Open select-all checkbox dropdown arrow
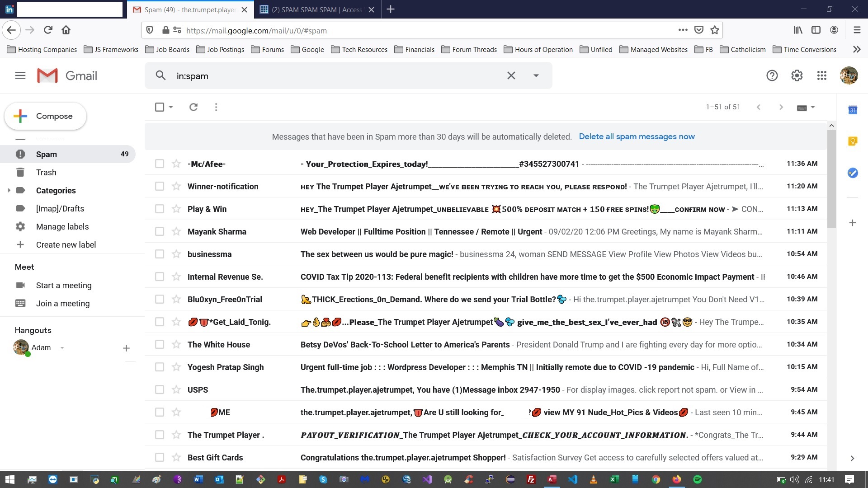868x488 pixels. [x=171, y=107]
